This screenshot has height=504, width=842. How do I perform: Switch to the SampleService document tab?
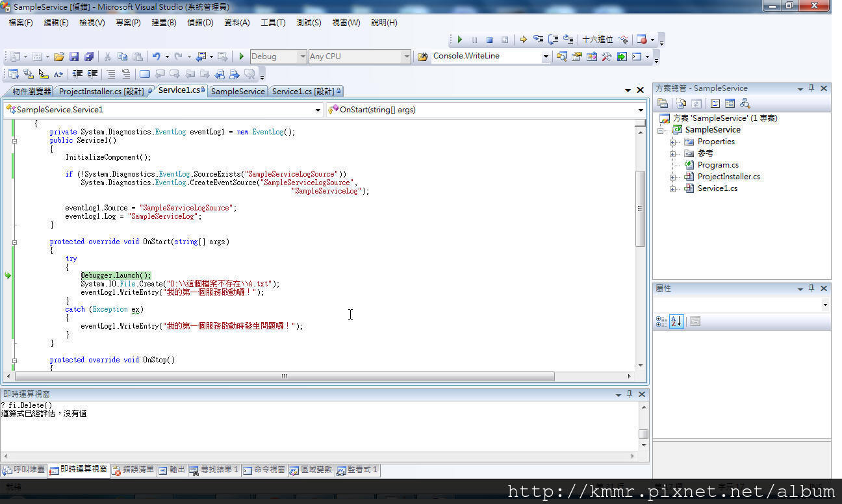238,92
